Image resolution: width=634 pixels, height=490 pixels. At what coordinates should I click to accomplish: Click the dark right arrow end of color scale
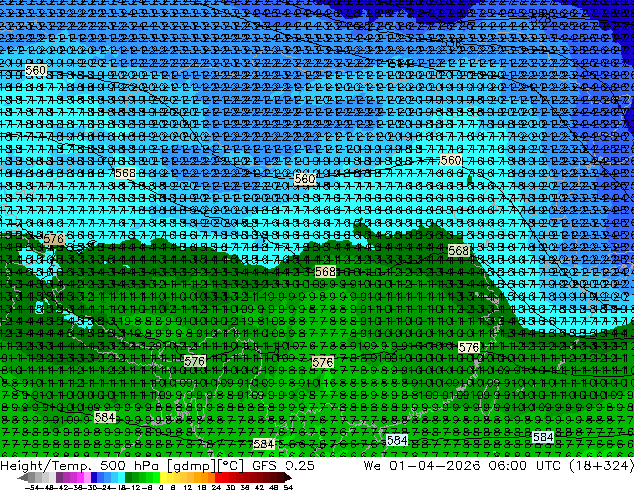click(288, 478)
